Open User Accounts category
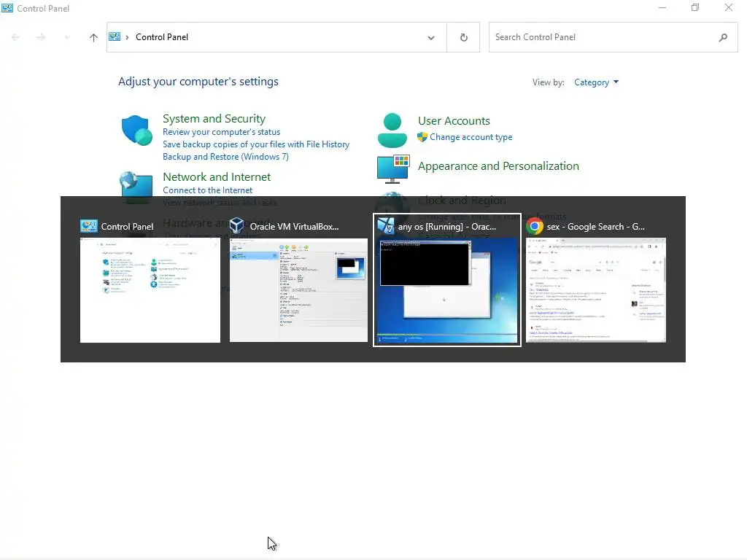 pyautogui.click(x=454, y=121)
